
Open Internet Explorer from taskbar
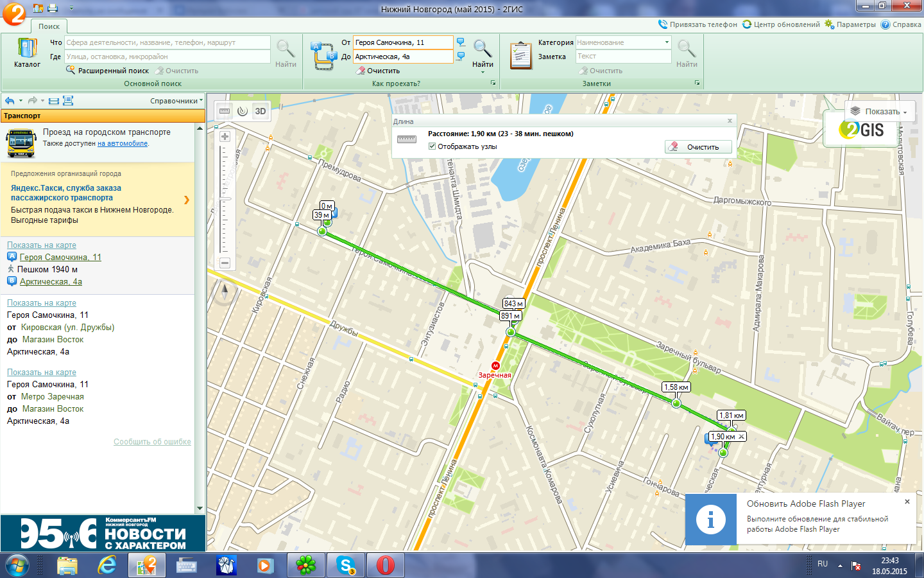(107, 565)
